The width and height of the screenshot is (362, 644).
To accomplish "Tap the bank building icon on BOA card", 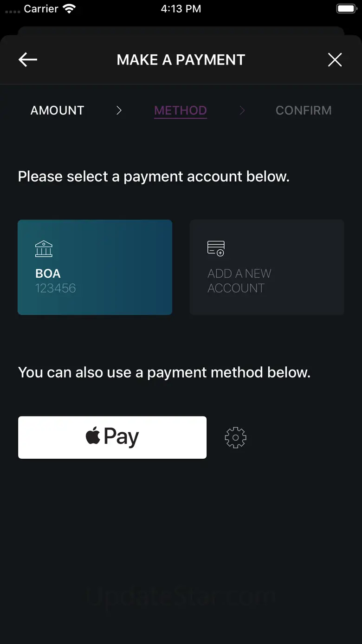I will click(x=44, y=249).
